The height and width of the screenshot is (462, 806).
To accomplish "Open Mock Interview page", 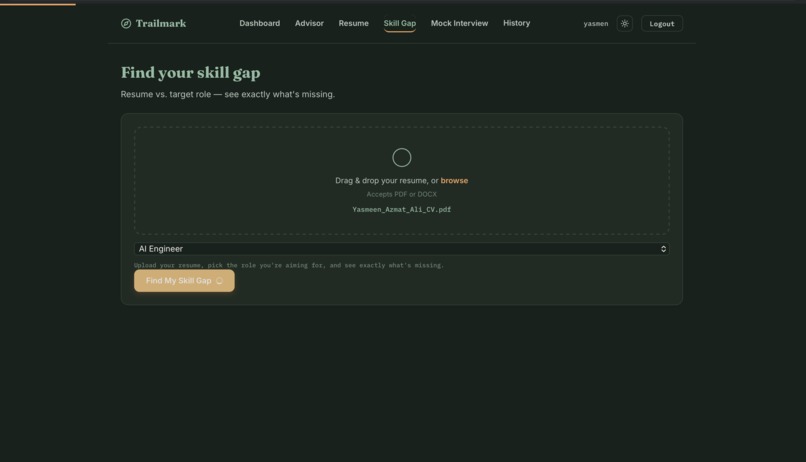I will pos(459,23).
